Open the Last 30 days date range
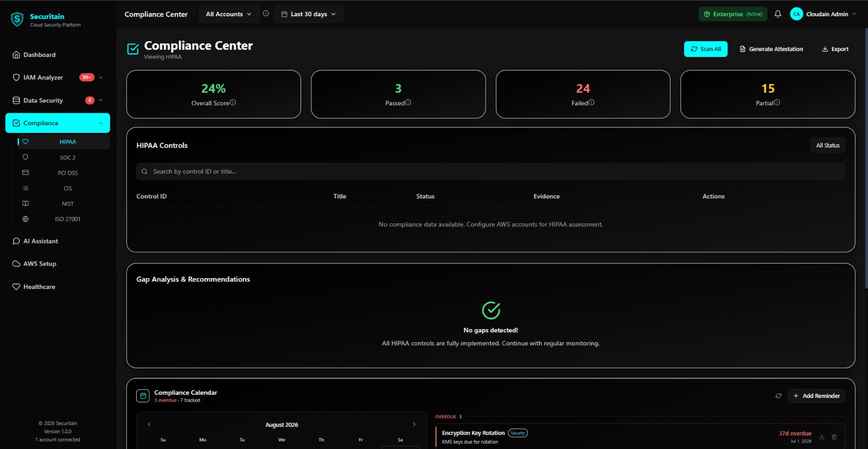 pyautogui.click(x=309, y=14)
